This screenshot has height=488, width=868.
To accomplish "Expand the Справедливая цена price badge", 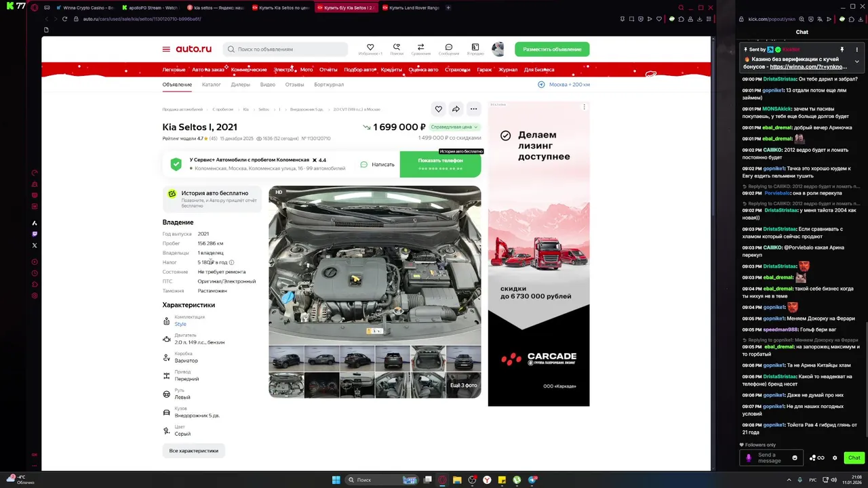I will (454, 127).
